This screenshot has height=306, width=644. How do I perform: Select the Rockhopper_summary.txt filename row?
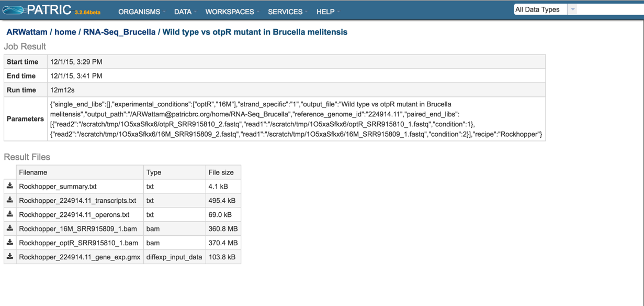(122, 186)
